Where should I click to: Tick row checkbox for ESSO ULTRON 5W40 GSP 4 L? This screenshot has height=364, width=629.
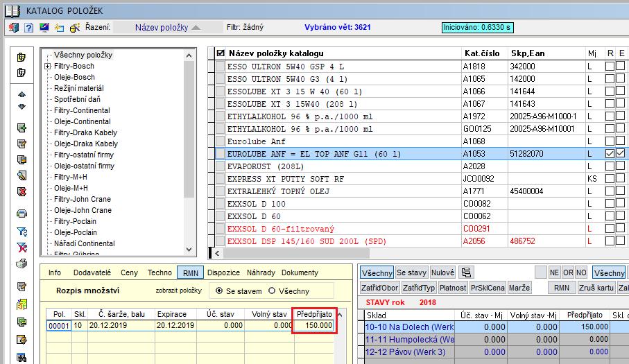221,67
